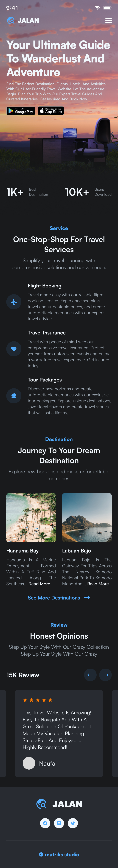Go back to previous review
The height and width of the screenshot is (868, 118).
(90, 675)
